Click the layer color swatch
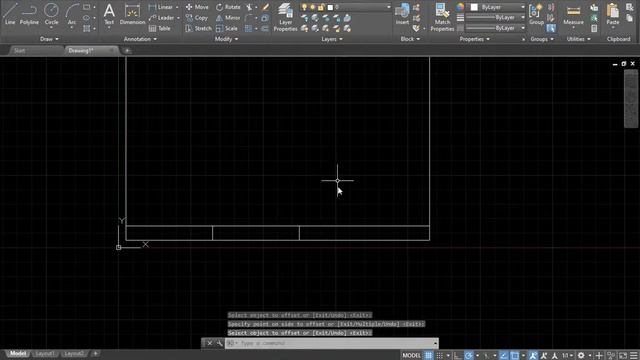 (330, 7)
